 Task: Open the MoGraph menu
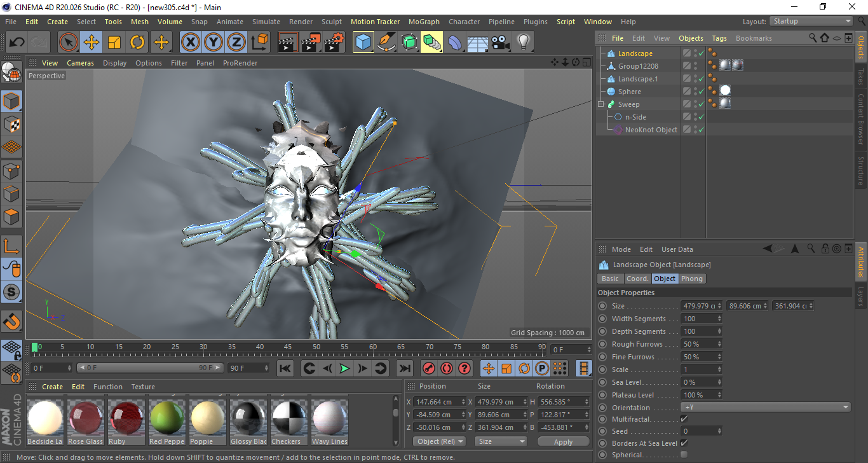click(x=424, y=22)
